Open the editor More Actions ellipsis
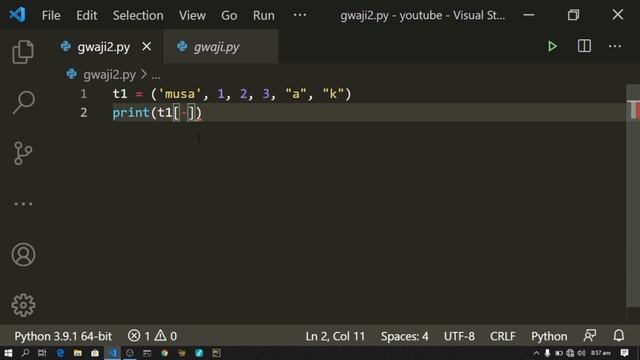The height and width of the screenshot is (360, 640). tap(615, 46)
